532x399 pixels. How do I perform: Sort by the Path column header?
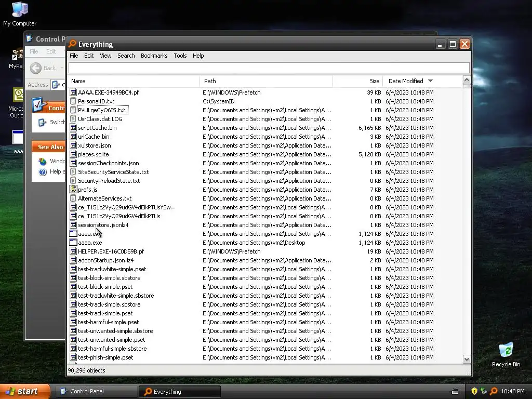tap(267, 81)
